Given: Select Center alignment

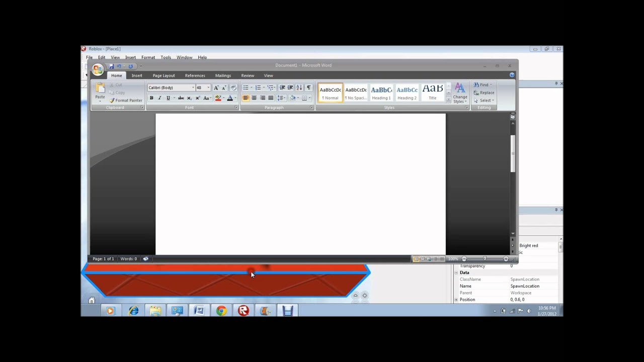Looking at the screenshot, I should click(x=254, y=98).
